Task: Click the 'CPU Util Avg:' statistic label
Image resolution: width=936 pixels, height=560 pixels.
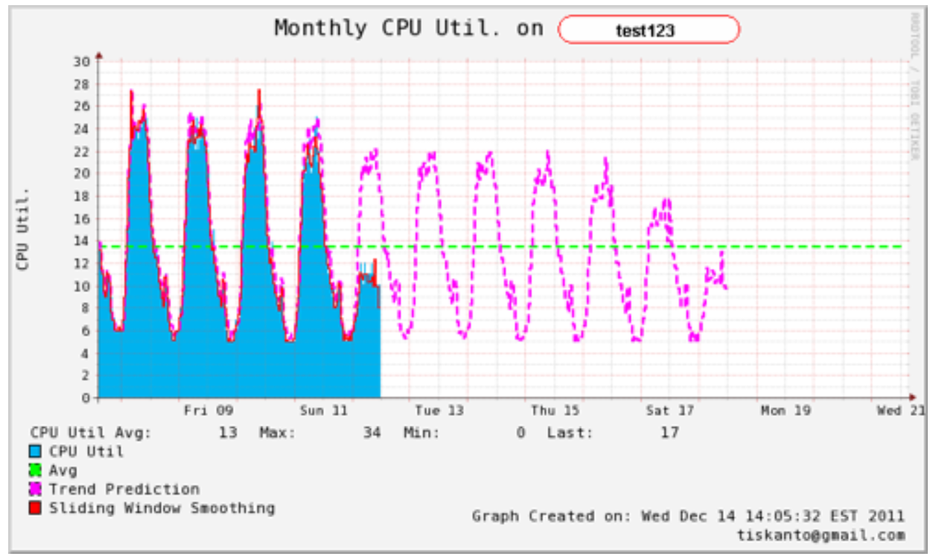Action: (90, 433)
